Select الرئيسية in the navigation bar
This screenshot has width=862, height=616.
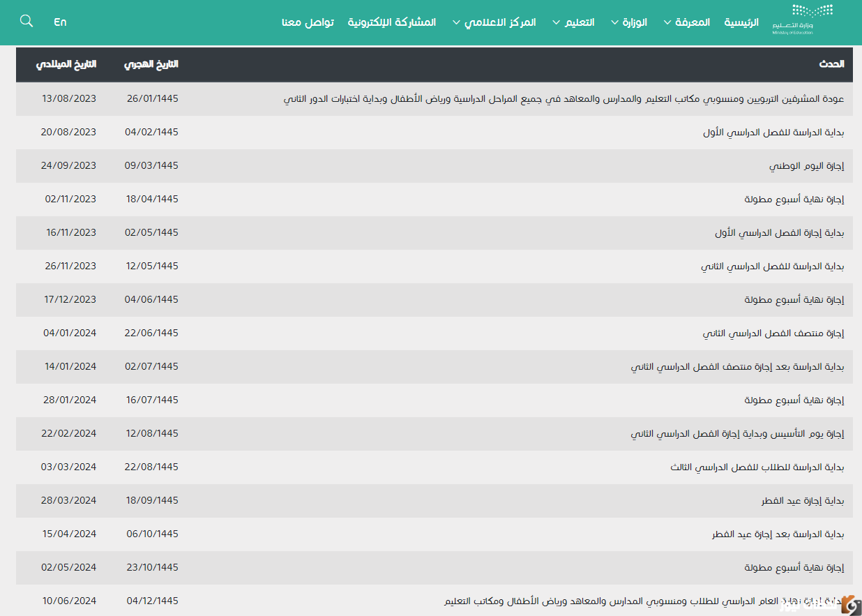741,22
